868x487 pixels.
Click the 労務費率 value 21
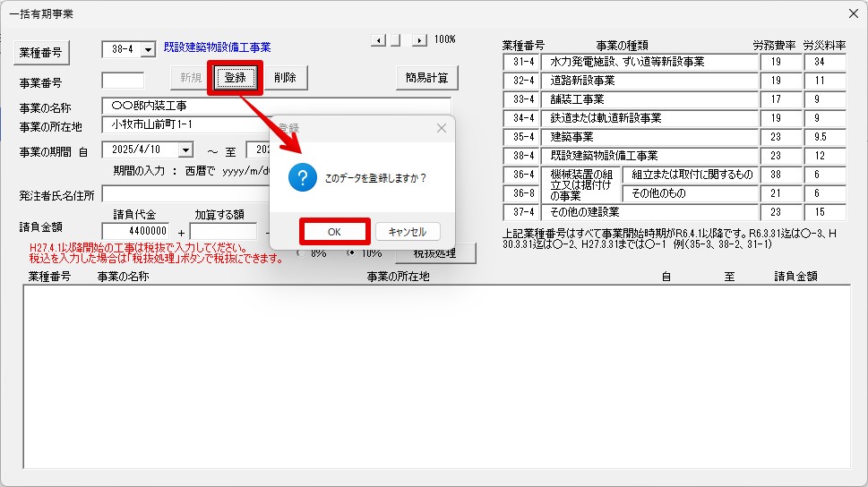[x=781, y=193]
